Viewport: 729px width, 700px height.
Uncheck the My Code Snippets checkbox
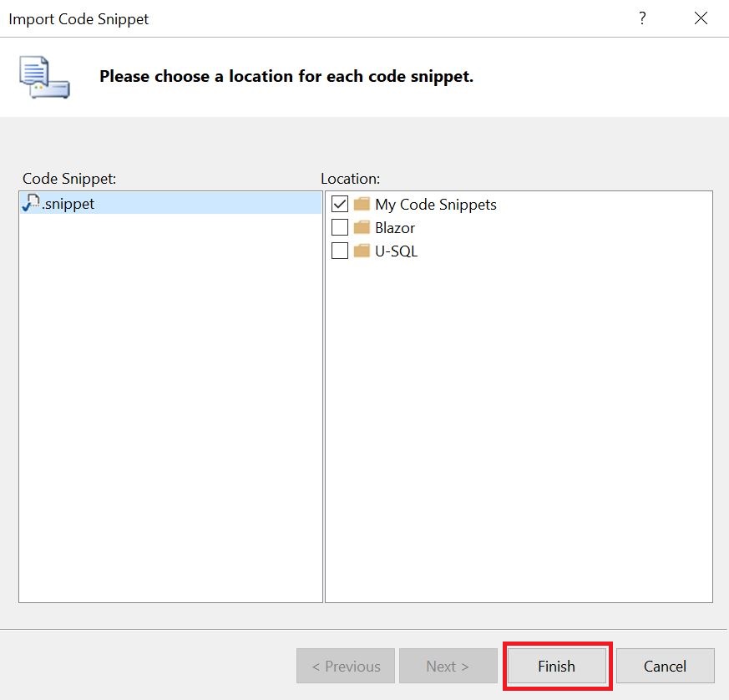[340, 204]
